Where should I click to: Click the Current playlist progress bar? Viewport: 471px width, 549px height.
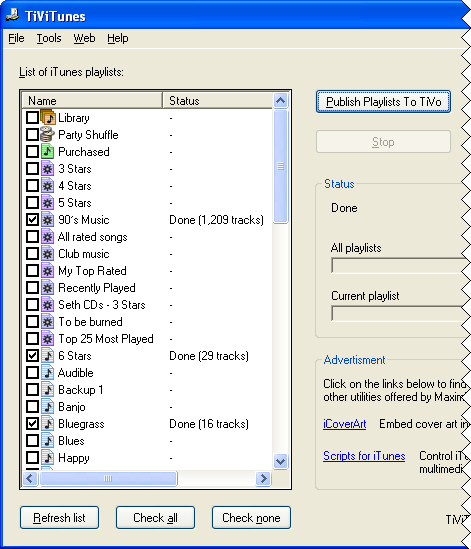click(399, 313)
